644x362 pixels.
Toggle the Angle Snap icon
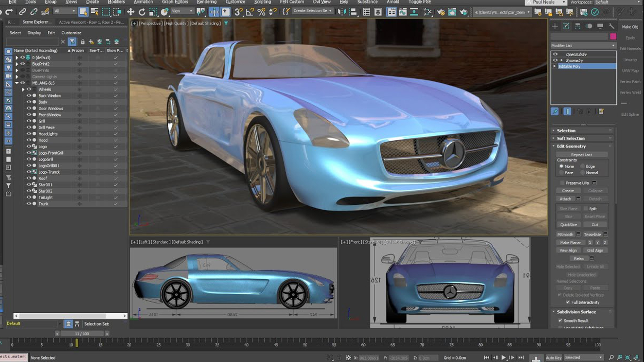(x=250, y=12)
